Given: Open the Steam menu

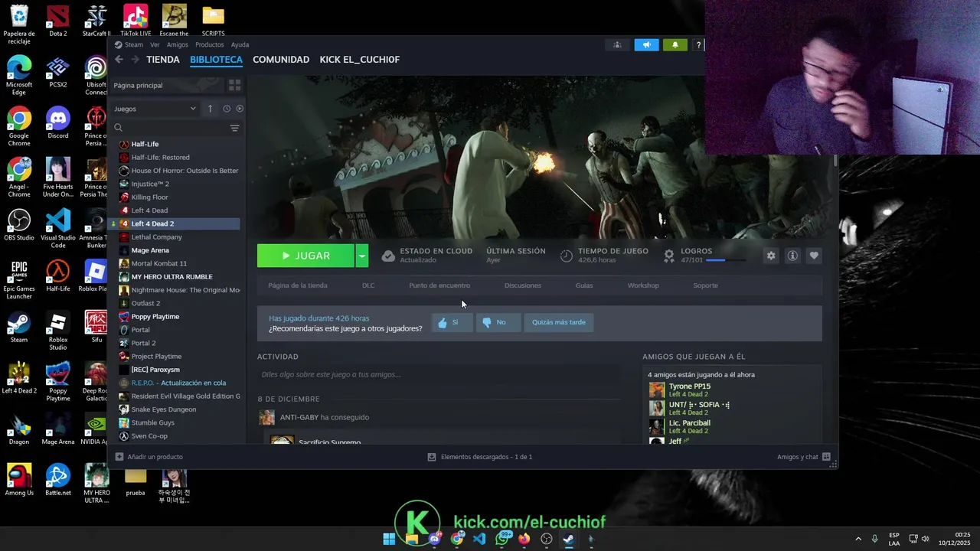Looking at the screenshot, I should click(134, 44).
